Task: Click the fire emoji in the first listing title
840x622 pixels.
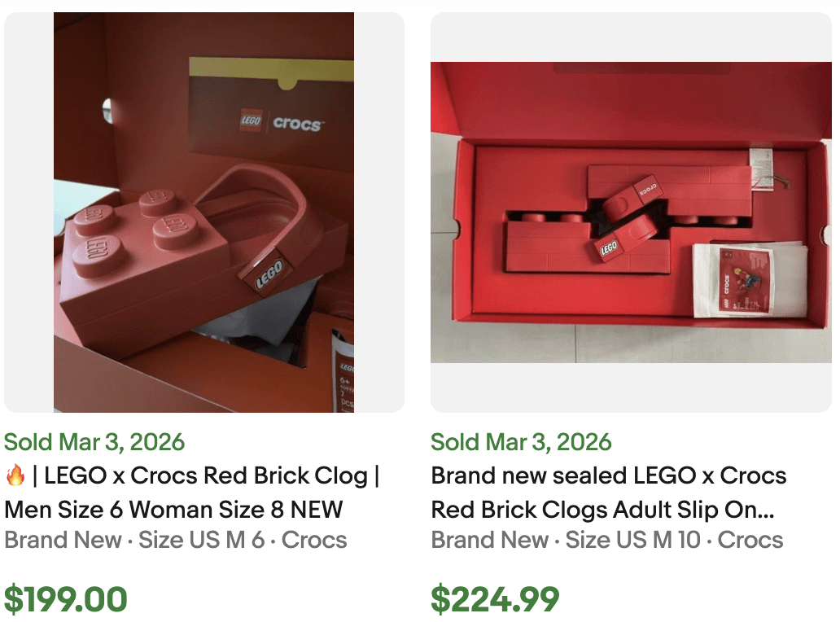Action: point(16,475)
